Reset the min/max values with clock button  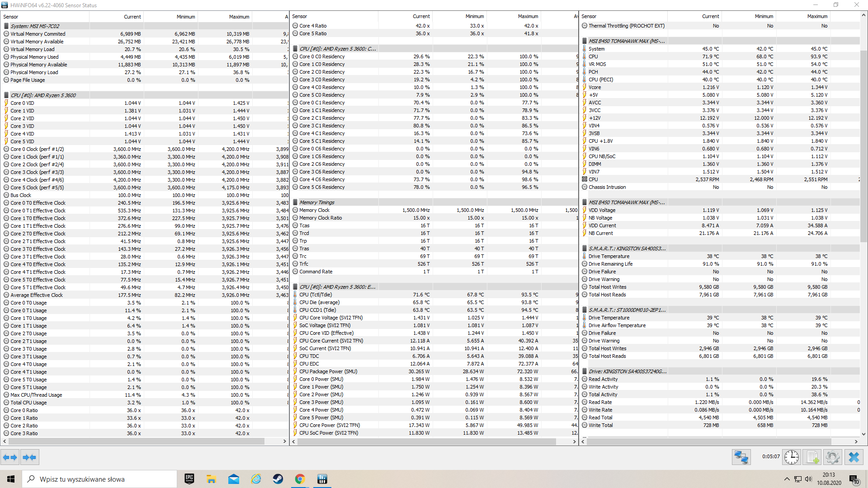click(791, 457)
